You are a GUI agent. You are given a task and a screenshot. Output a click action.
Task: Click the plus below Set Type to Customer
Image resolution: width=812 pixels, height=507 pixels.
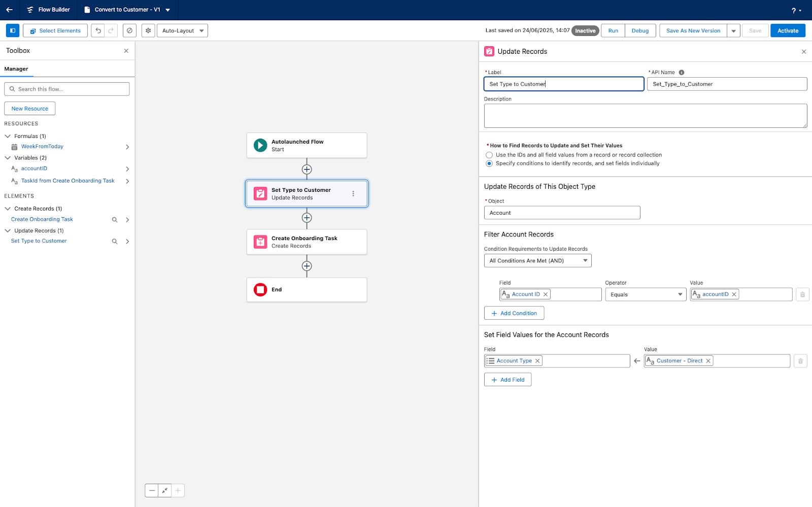[307, 218]
